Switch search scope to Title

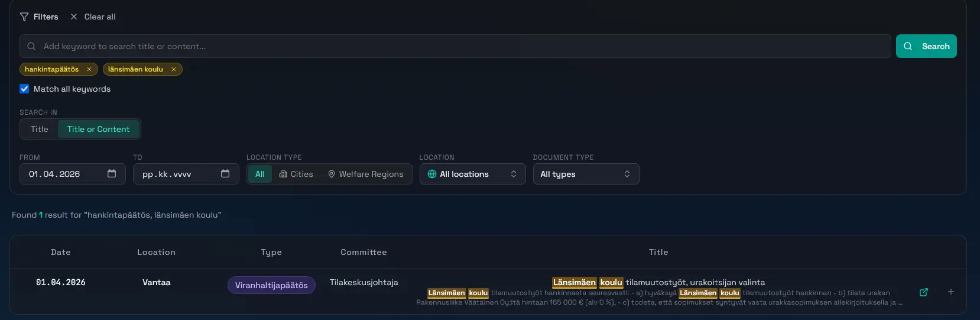coord(40,129)
